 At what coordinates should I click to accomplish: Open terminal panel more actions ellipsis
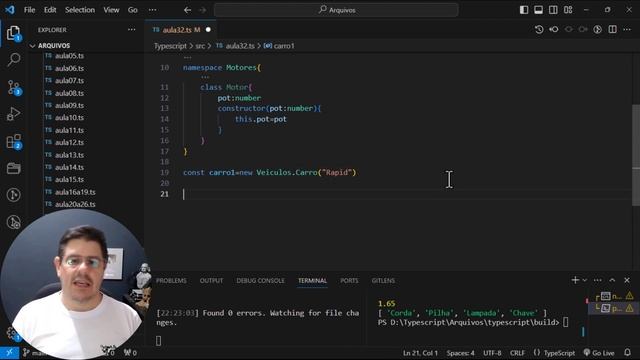point(598,280)
